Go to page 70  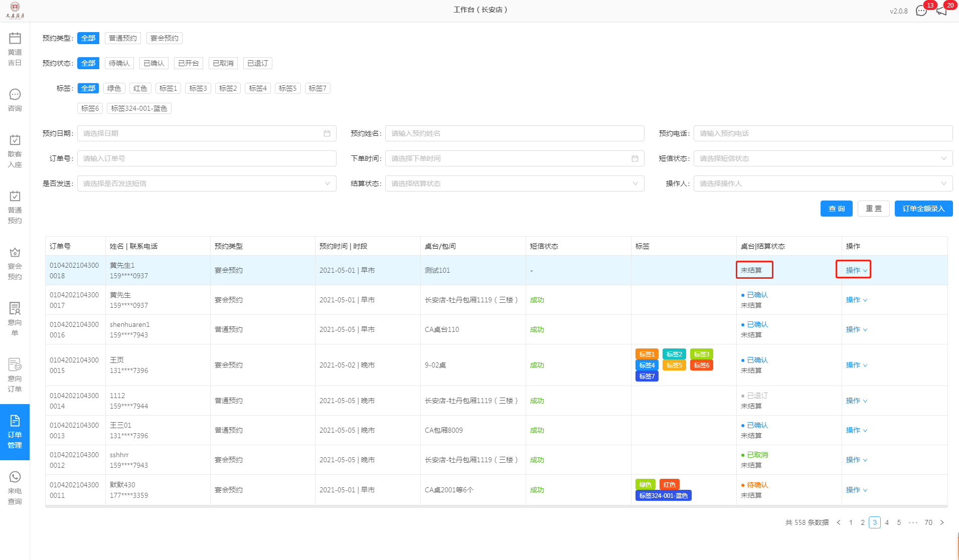click(928, 522)
